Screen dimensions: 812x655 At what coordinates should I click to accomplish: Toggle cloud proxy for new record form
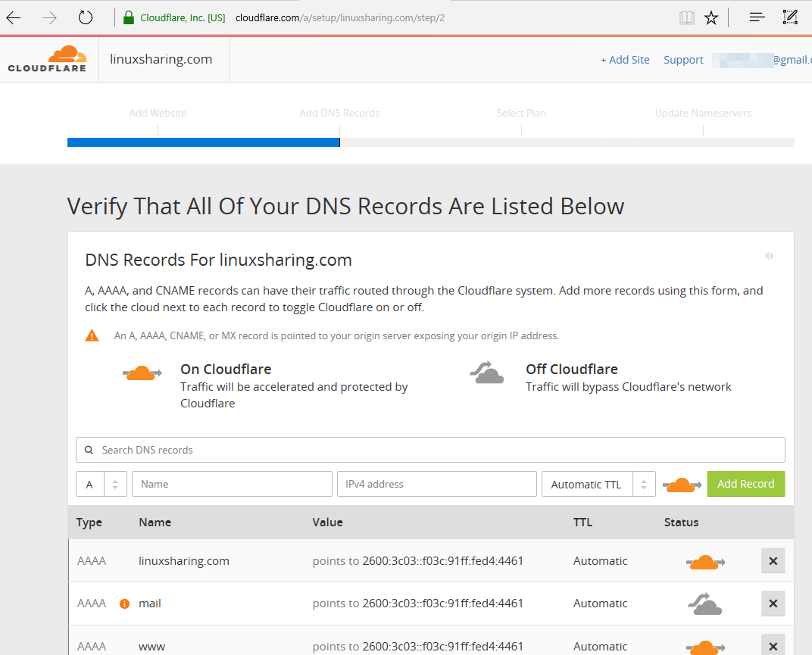point(681,485)
